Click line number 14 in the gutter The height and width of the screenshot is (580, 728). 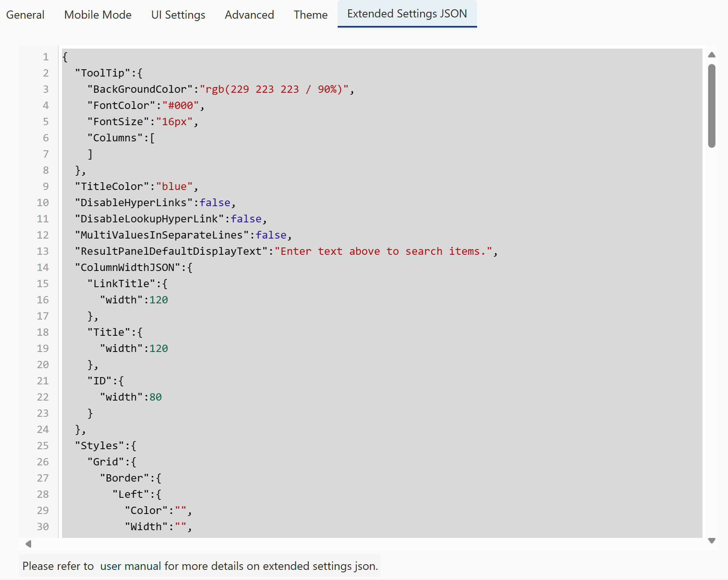point(43,267)
